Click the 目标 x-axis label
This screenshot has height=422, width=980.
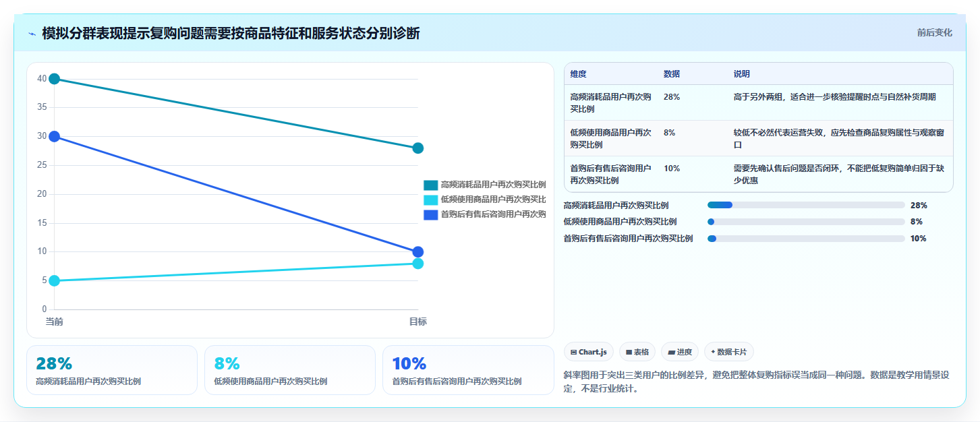tap(417, 322)
